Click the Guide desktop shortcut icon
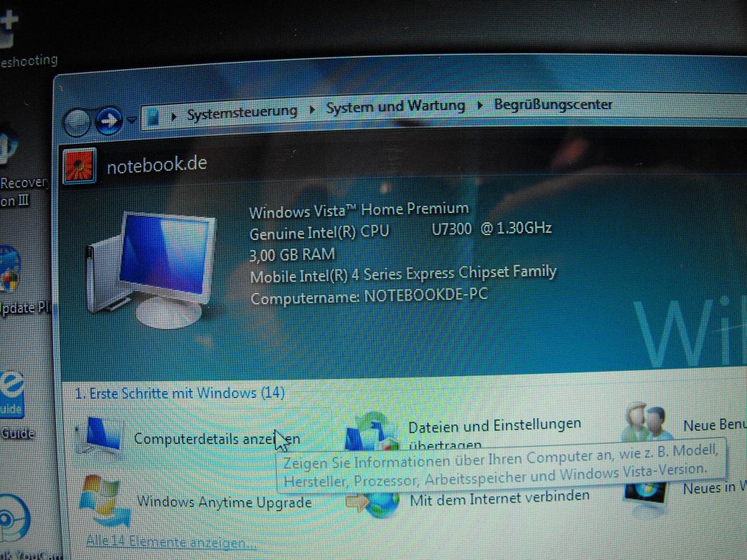Viewport: 747px width, 560px height. click(x=12, y=394)
